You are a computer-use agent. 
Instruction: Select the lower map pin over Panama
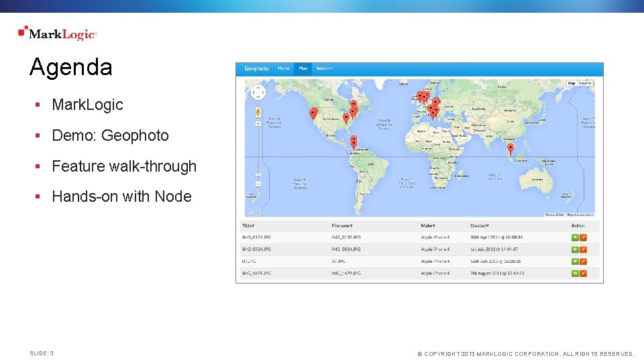[x=354, y=144]
